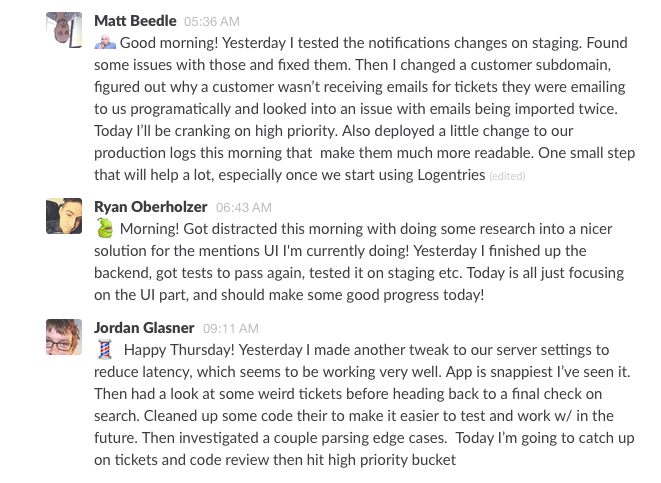Click the Matt Beedle sender name
This screenshot has height=483, width=661.
click(135, 21)
